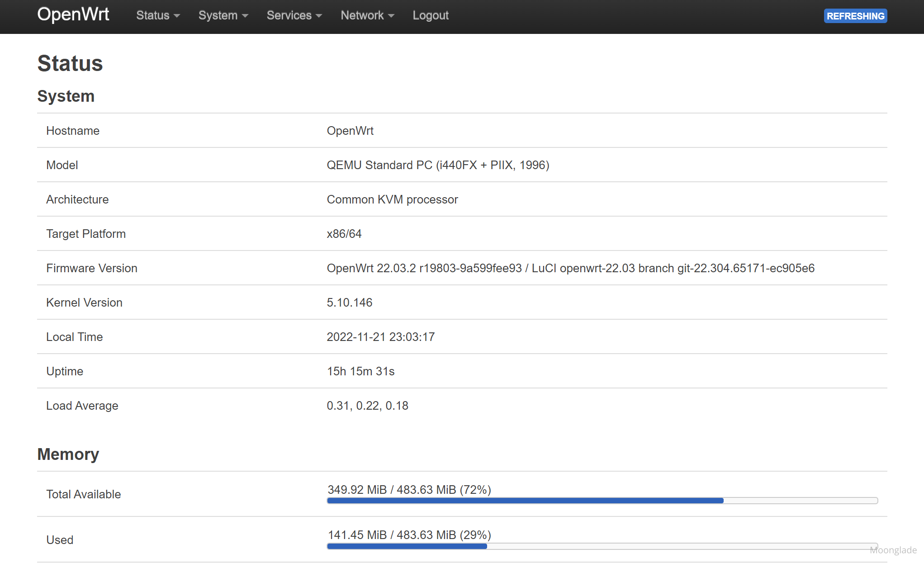Click the OpenWrt brand logo link
The image size is (924, 563).
[x=73, y=14]
